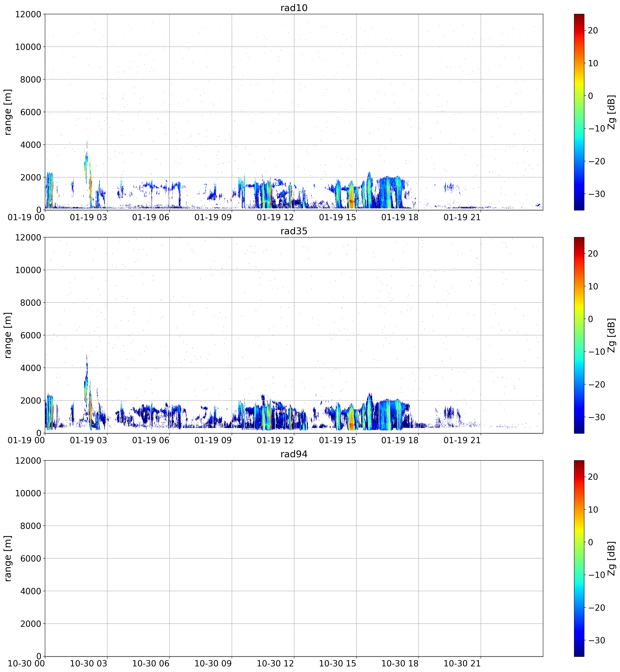Click the rad94 colorbar gradient
Image resolution: width=620 pixels, height=672 pixels.
coord(579,558)
